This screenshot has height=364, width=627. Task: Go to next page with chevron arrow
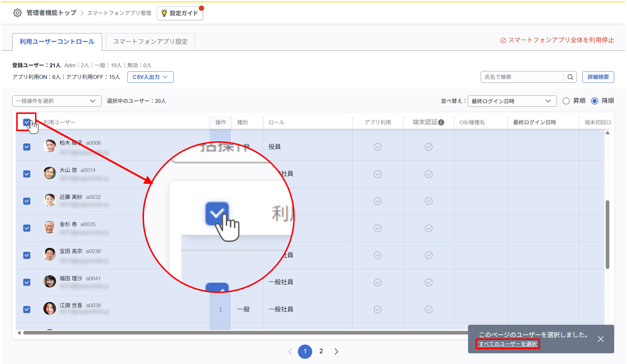coord(336,351)
